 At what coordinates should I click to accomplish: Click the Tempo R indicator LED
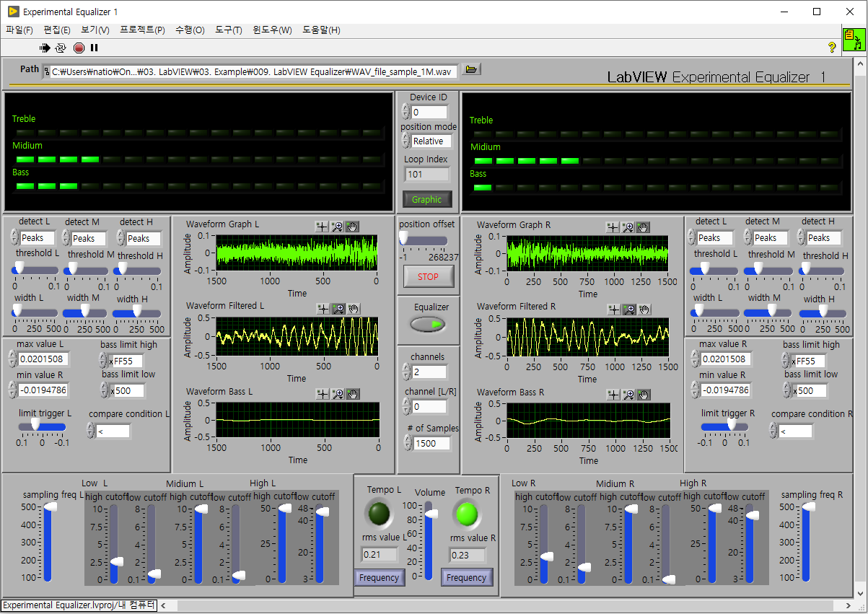click(467, 513)
